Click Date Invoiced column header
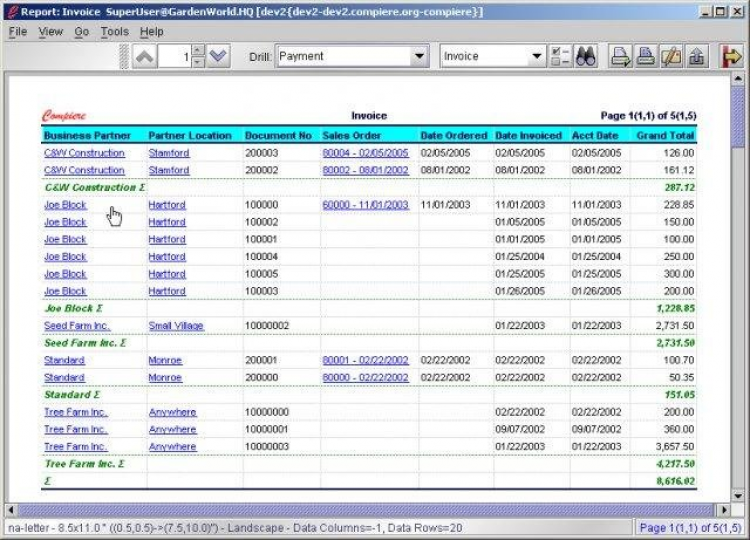This screenshot has width=750, height=540. click(x=529, y=135)
